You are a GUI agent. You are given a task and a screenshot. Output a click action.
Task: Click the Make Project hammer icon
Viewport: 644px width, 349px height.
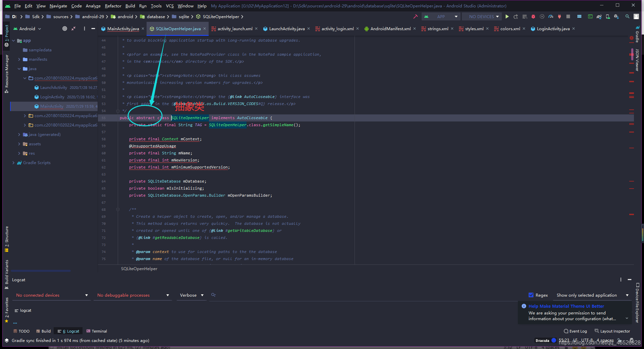pyautogui.click(x=416, y=16)
